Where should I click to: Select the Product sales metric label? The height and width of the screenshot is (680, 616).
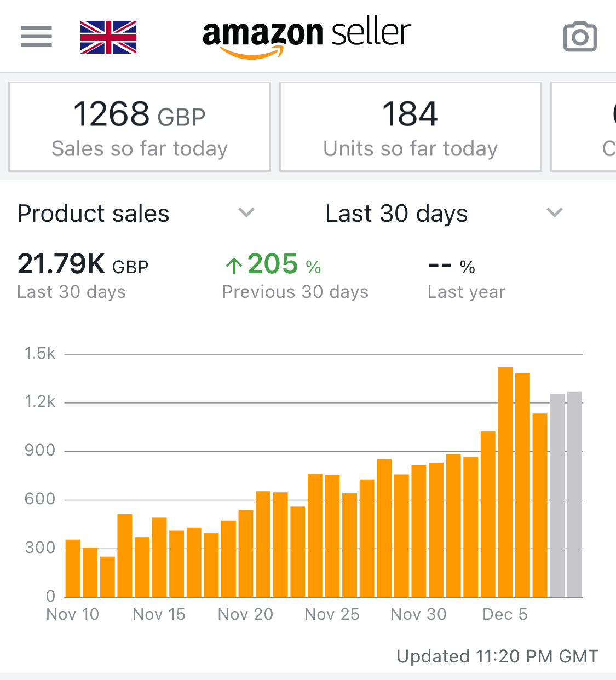pyautogui.click(x=94, y=214)
